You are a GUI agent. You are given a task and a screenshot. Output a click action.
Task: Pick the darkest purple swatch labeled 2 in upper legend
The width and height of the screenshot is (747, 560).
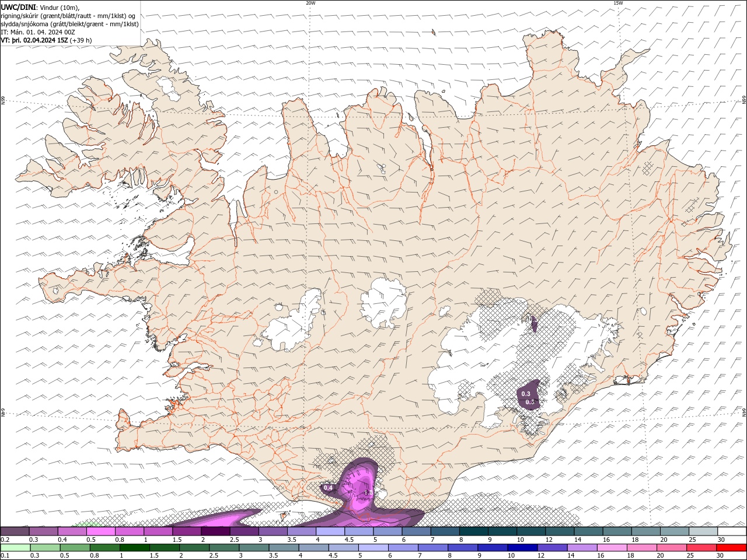pos(216,531)
